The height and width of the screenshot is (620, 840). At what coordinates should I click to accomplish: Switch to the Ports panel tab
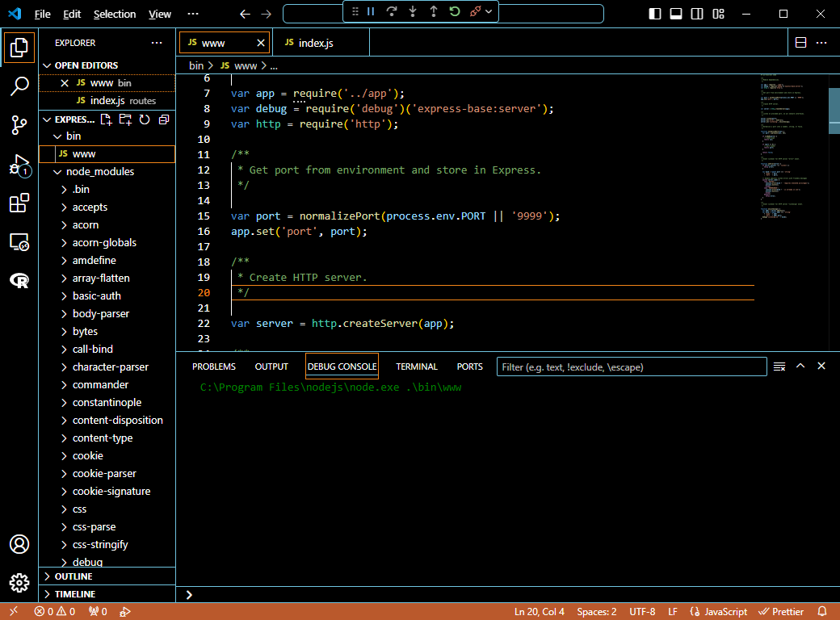click(470, 367)
